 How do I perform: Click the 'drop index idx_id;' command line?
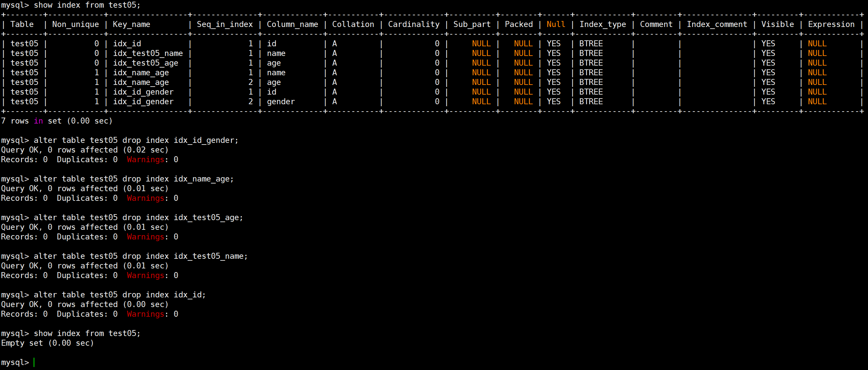tap(120, 295)
